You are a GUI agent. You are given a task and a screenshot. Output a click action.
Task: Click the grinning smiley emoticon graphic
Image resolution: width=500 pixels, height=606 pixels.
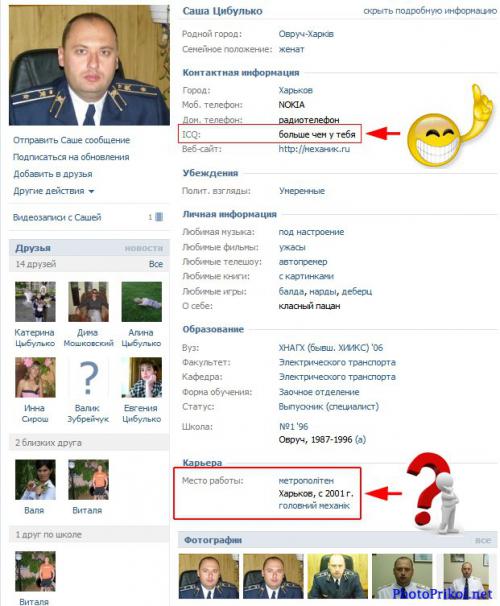[449, 126]
